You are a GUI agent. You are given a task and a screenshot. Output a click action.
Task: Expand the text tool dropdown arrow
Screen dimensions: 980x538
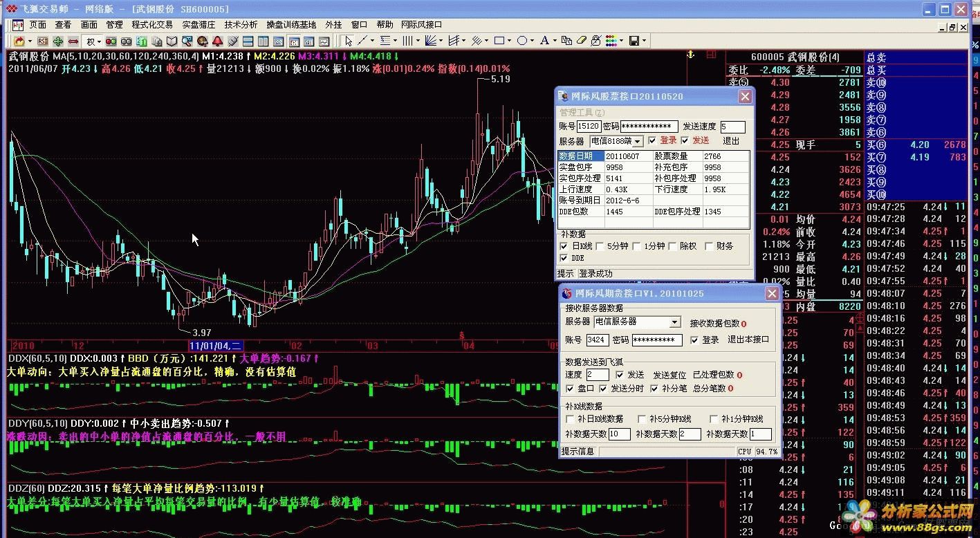tap(555, 41)
